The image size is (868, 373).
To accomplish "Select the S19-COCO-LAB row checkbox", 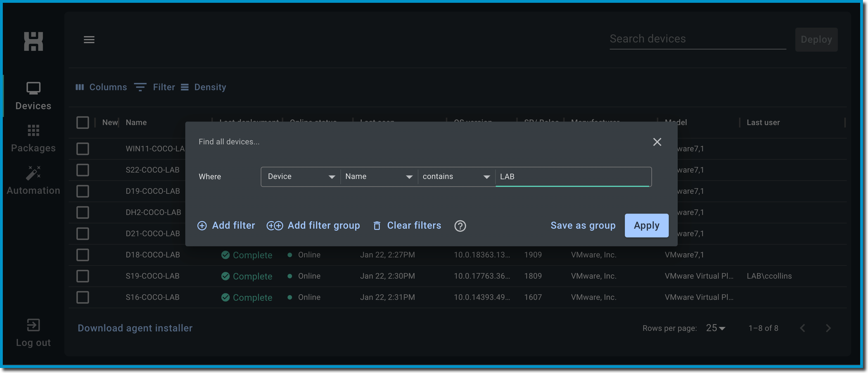I will point(82,276).
